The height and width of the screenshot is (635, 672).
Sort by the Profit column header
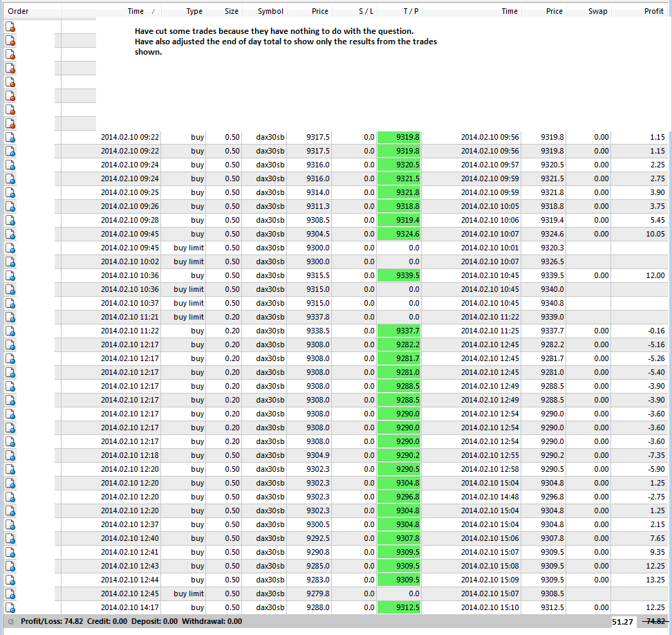653,11
